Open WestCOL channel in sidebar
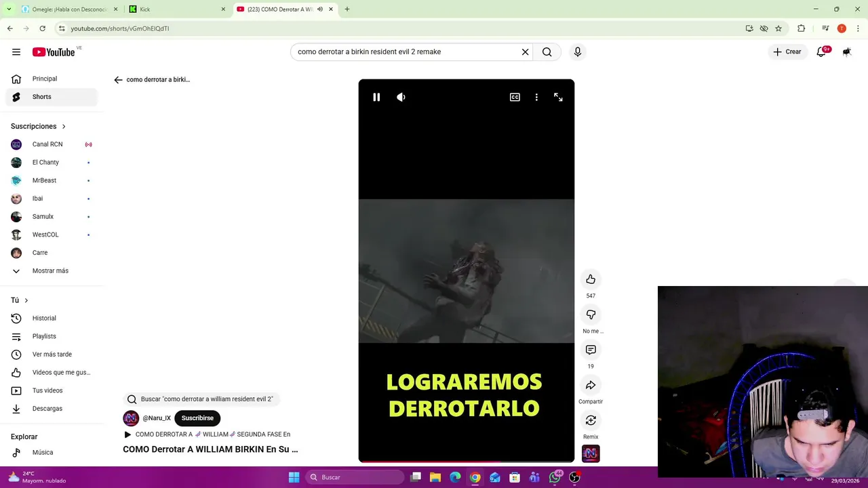Viewport: 868px width, 488px height. point(52,235)
